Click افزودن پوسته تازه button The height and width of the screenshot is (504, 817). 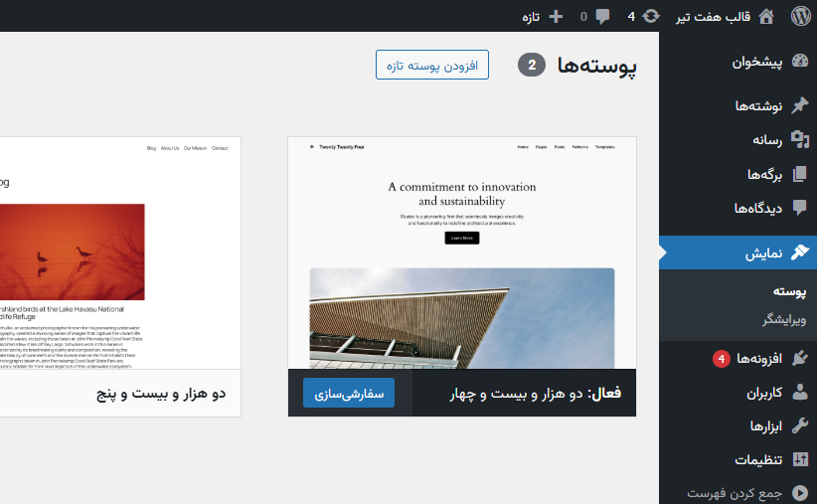432,65
